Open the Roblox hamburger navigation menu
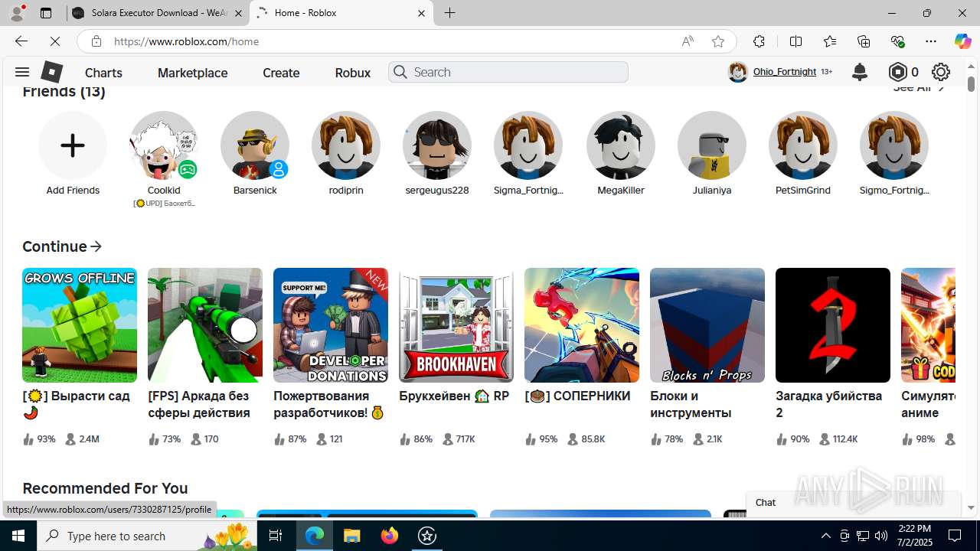The height and width of the screenshot is (551, 980). coord(21,72)
